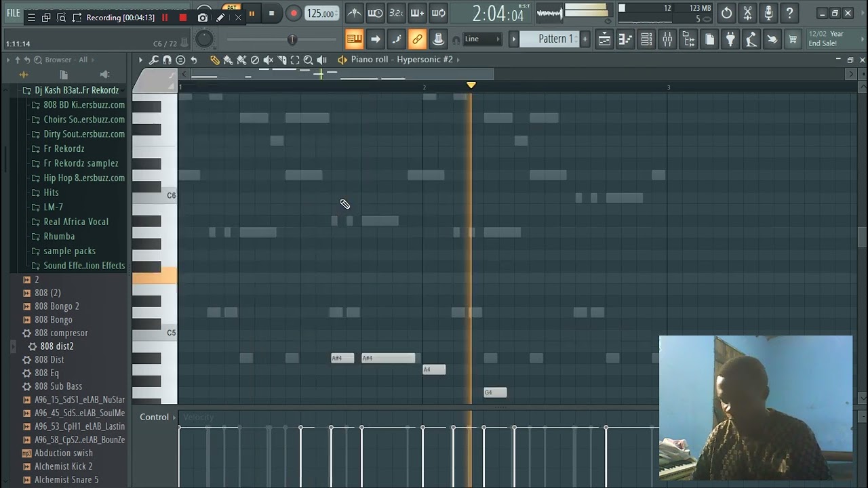The image size is (868, 488).
Task: Toggle the note/slide icon beside the arrow
Action: click(397, 39)
